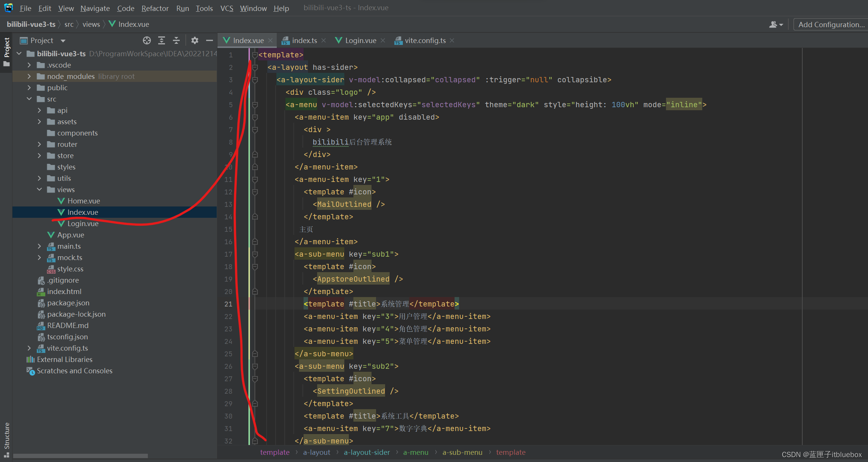Switch to the Login.vue tab
Viewport: 868px width, 462px height.
pos(360,40)
